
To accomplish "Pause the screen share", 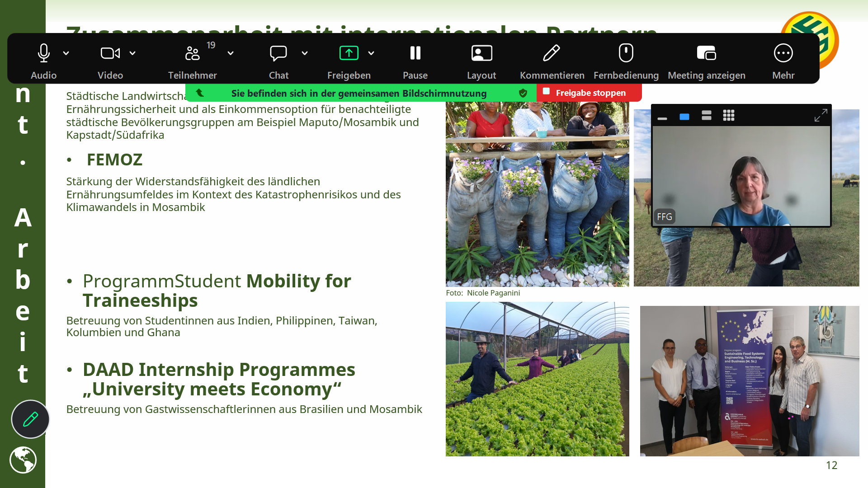I will click(415, 53).
